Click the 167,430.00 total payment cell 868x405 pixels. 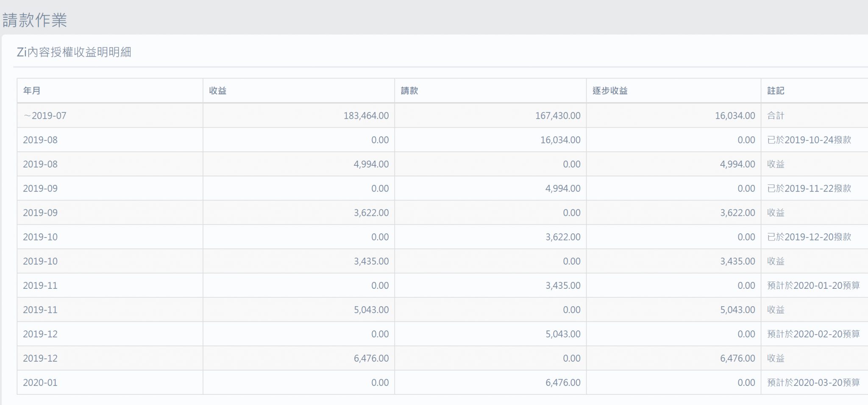[557, 116]
